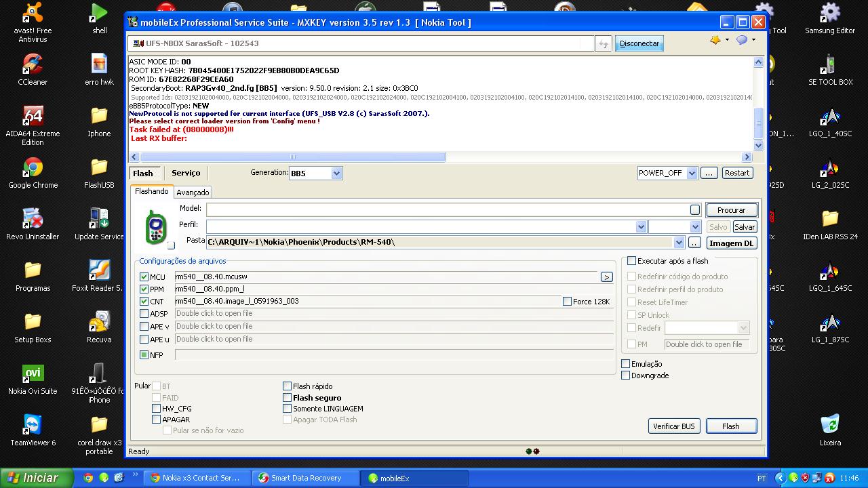Open Revo Uninstaller desktop icon
Image resolution: width=868 pixels, height=488 pixels.
point(33,224)
